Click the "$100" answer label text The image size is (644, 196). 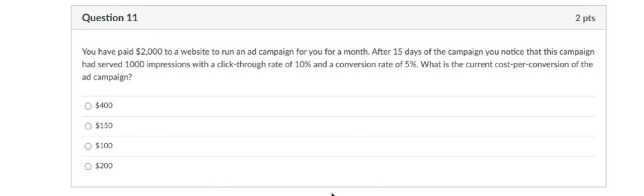104,146
